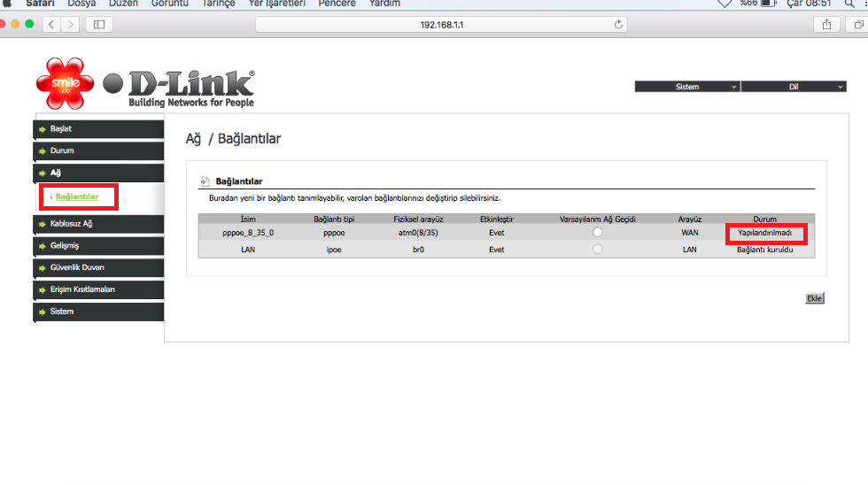Click the Varsayılanm Ağ Geçidi column header
The height and width of the screenshot is (485, 868).
coord(597,219)
